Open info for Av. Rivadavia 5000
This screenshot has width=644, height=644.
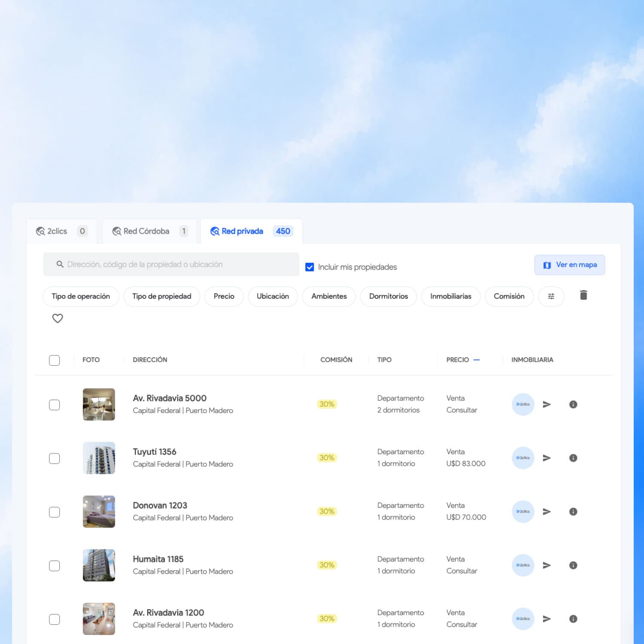[573, 404]
